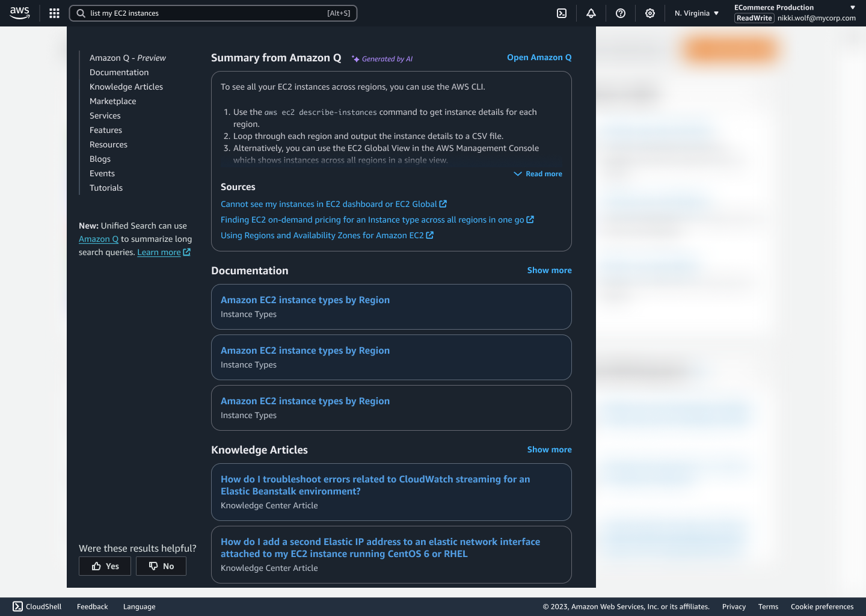This screenshot has height=616, width=866.
Task: Click the thumbs-down icon on No
Action: coord(153,566)
